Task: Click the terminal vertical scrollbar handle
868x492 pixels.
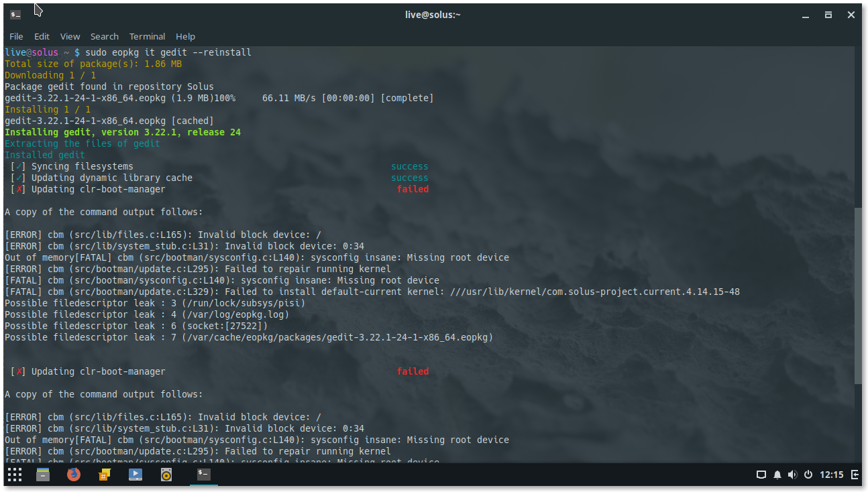Action: pyautogui.click(x=858, y=296)
